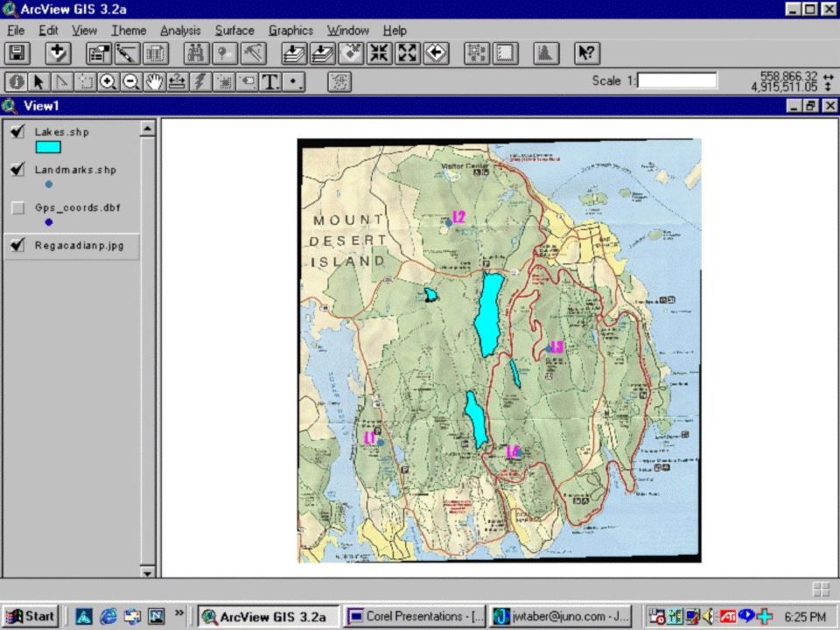Open the Legend Editor pen icon
The height and width of the screenshot is (630, 840).
pyautogui.click(x=127, y=53)
